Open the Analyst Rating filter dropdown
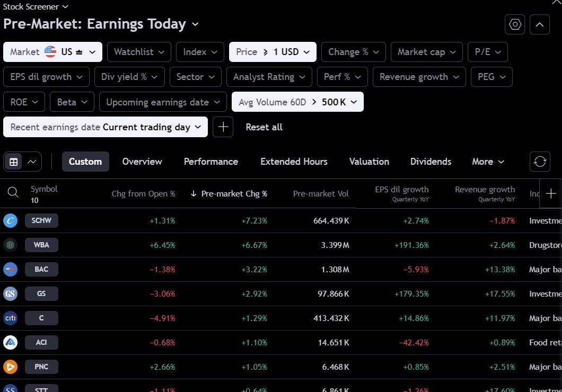Screen dimensions: 562x392 (x=269, y=77)
